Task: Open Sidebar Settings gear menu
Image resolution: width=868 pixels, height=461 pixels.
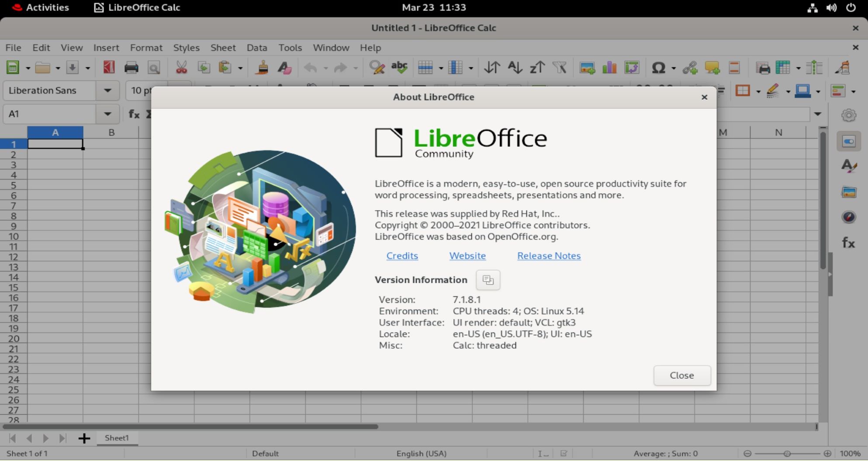Action: coord(849,115)
